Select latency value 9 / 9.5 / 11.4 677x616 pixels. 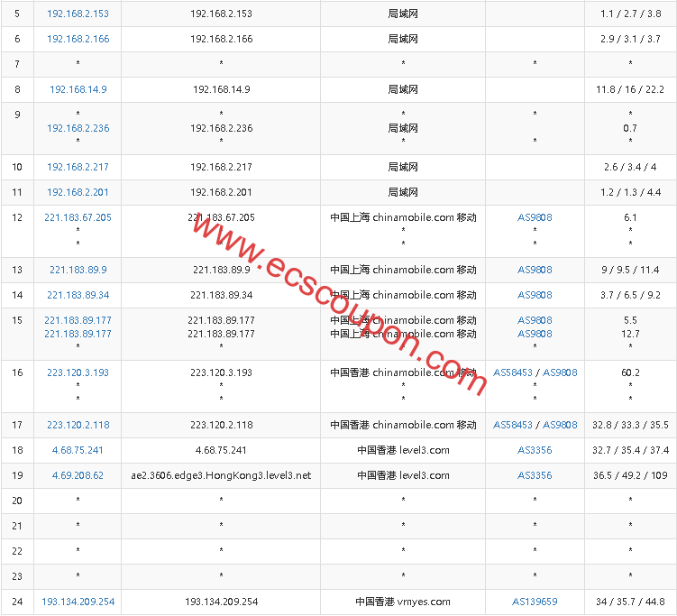[x=630, y=270]
